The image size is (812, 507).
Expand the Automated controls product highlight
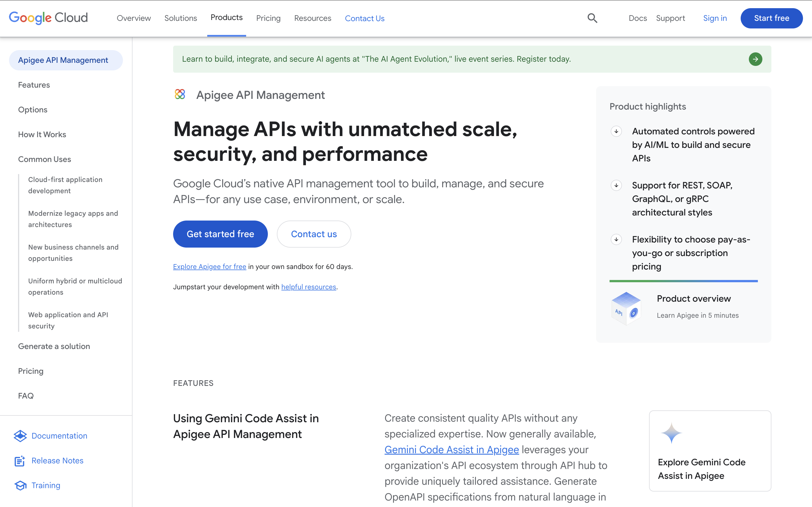click(x=616, y=132)
